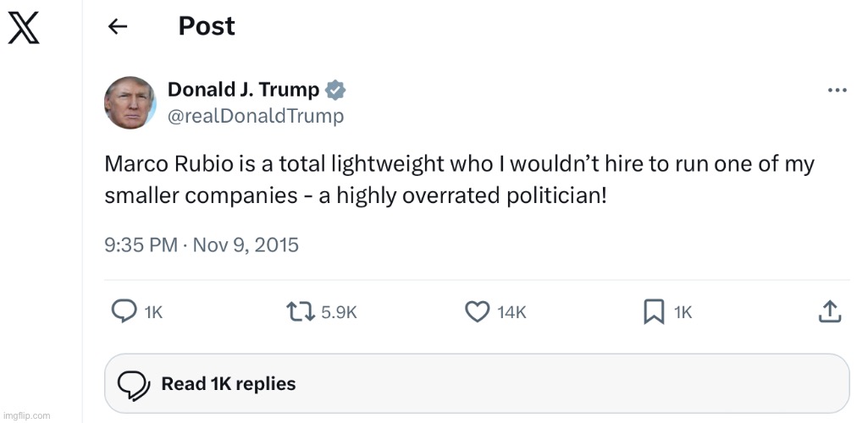Like the post with the heart icon
The height and width of the screenshot is (423, 868).
(x=478, y=311)
